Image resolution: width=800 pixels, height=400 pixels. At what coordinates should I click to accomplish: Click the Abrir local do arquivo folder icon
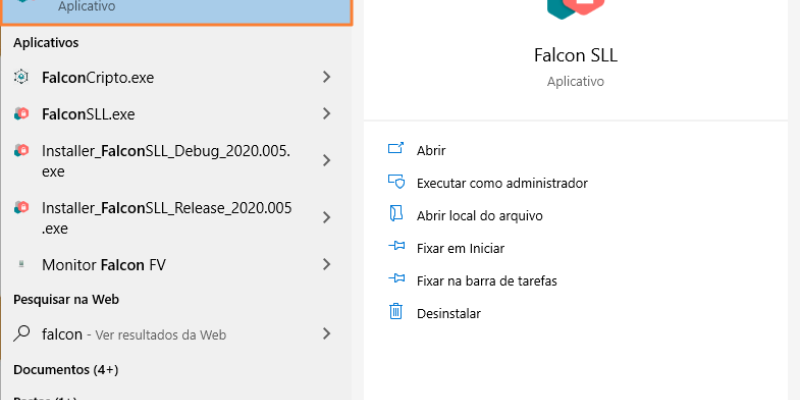(x=396, y=214)
